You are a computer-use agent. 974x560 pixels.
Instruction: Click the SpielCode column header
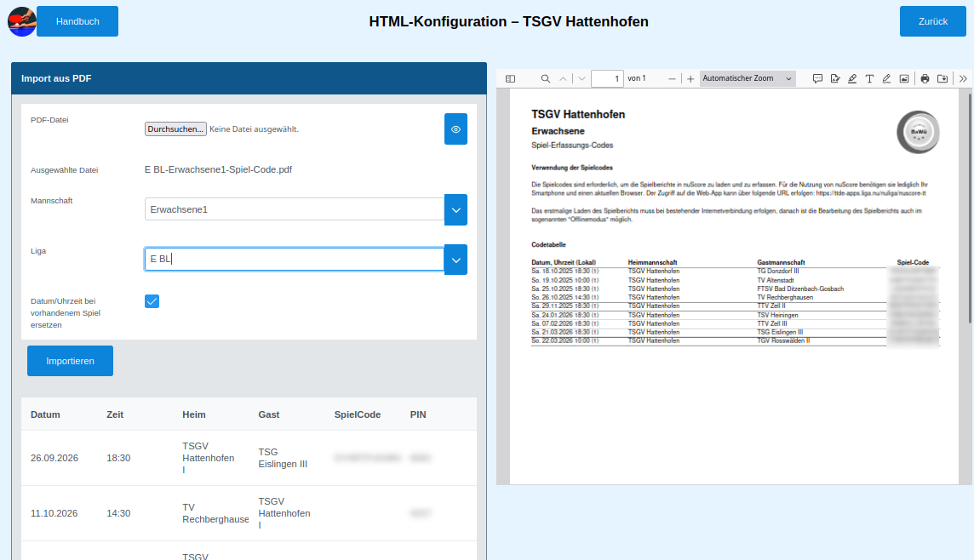(358, 414)
